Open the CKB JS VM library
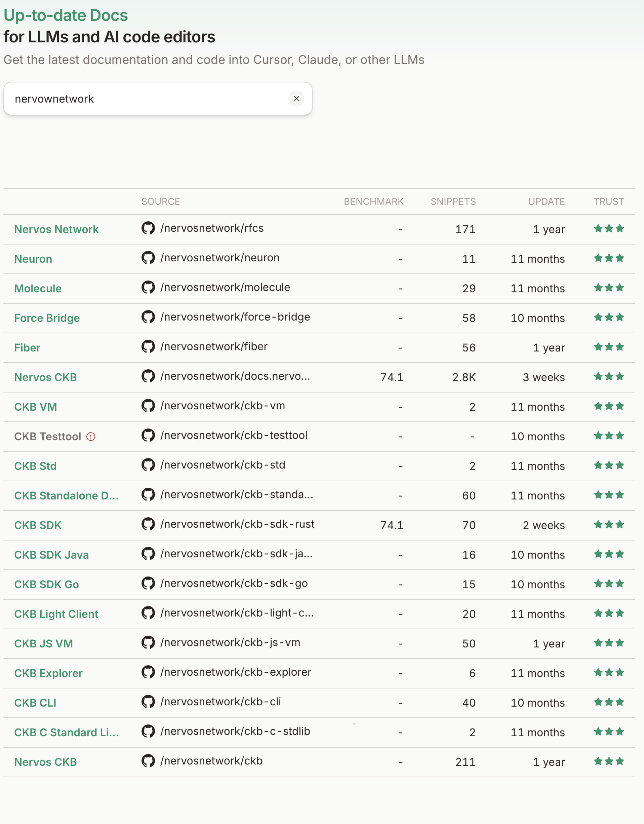 pyautogui.click(x=44, y=643)
